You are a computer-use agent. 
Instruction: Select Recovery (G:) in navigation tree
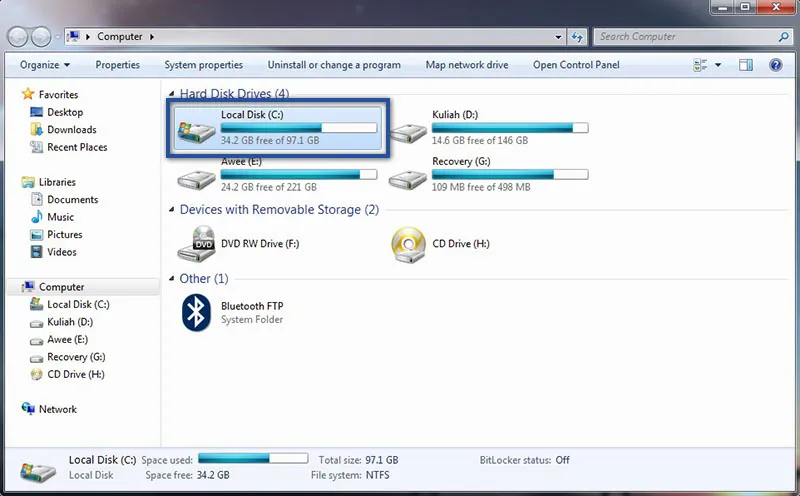click(x=76, y=357)
